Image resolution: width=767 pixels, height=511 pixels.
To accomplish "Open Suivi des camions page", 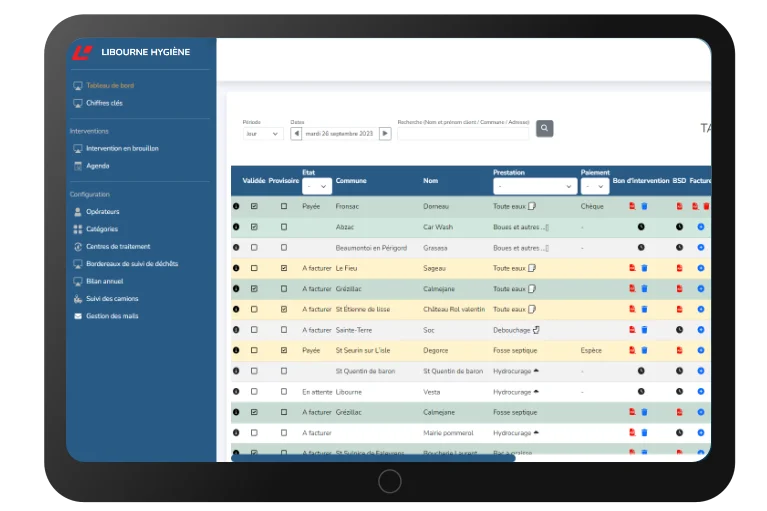I will [x=112, y=299].
